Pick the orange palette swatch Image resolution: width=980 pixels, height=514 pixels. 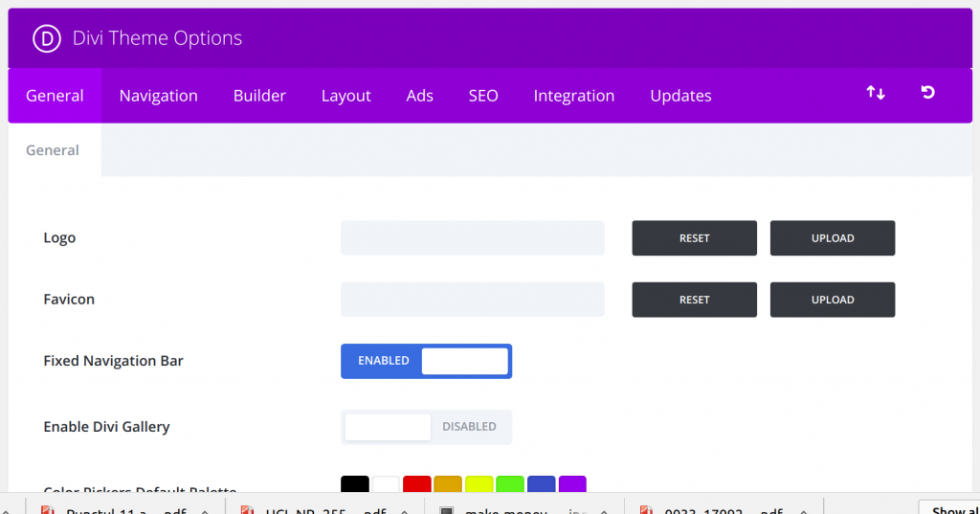pos(448,484)
